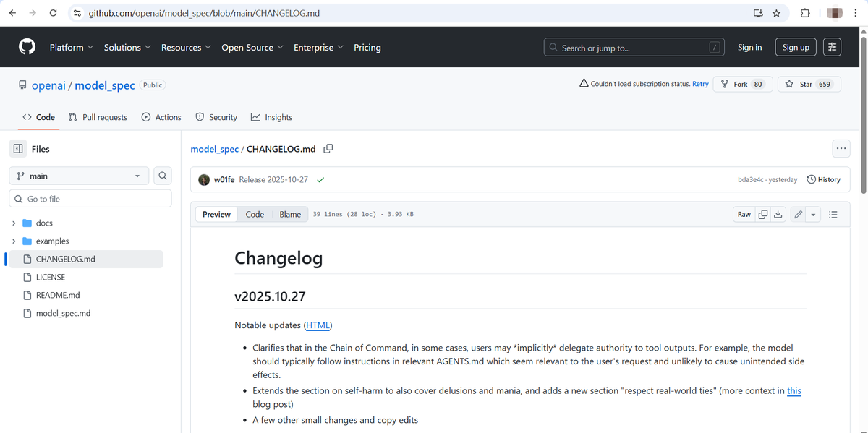868x433 pixels.
Task: Expand the examples folder chevron
Action: [13, 241]
